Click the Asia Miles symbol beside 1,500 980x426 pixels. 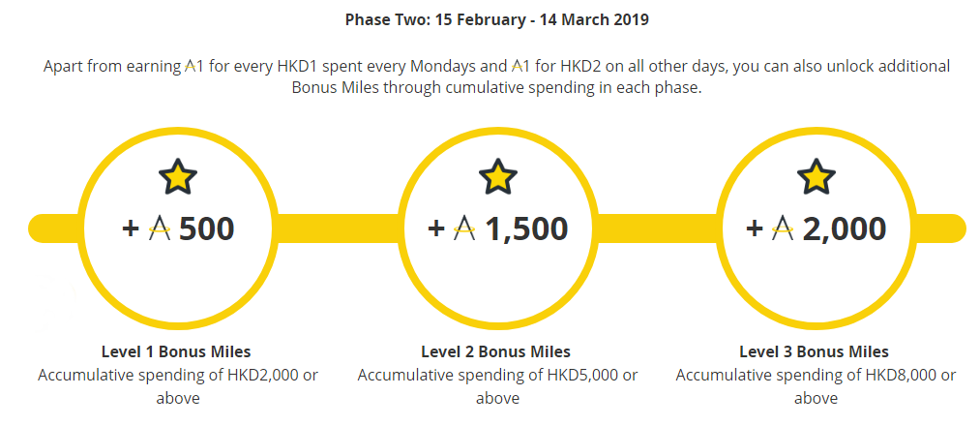464,228
